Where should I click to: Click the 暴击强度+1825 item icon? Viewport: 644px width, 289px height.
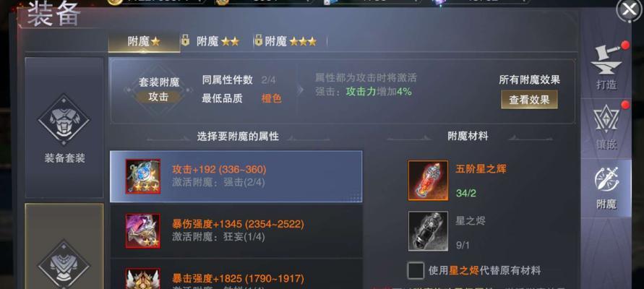pos(143,279)
